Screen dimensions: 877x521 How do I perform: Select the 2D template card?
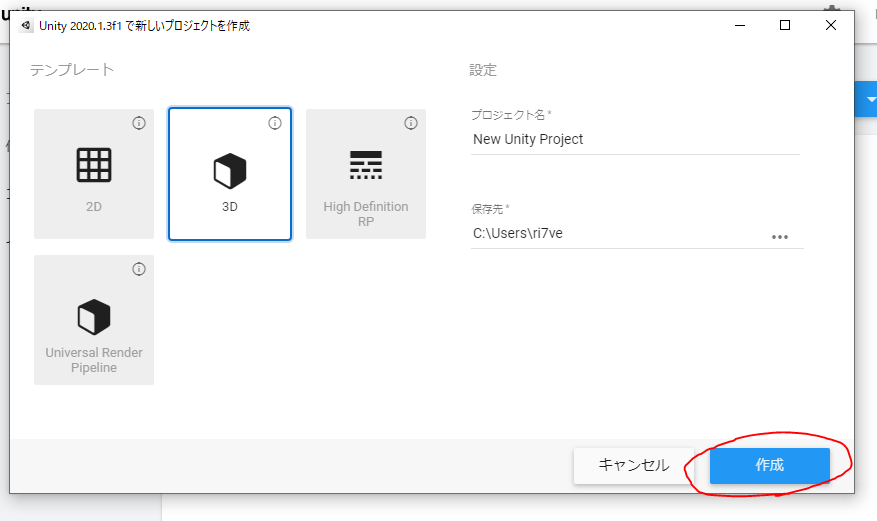point(94,174)
